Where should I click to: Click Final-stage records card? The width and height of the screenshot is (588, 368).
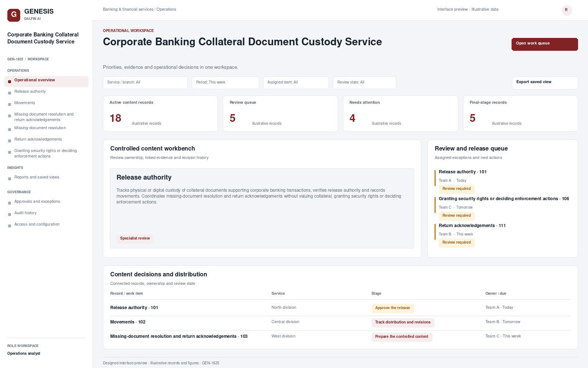pyautogui.click(x=520, y=113)
